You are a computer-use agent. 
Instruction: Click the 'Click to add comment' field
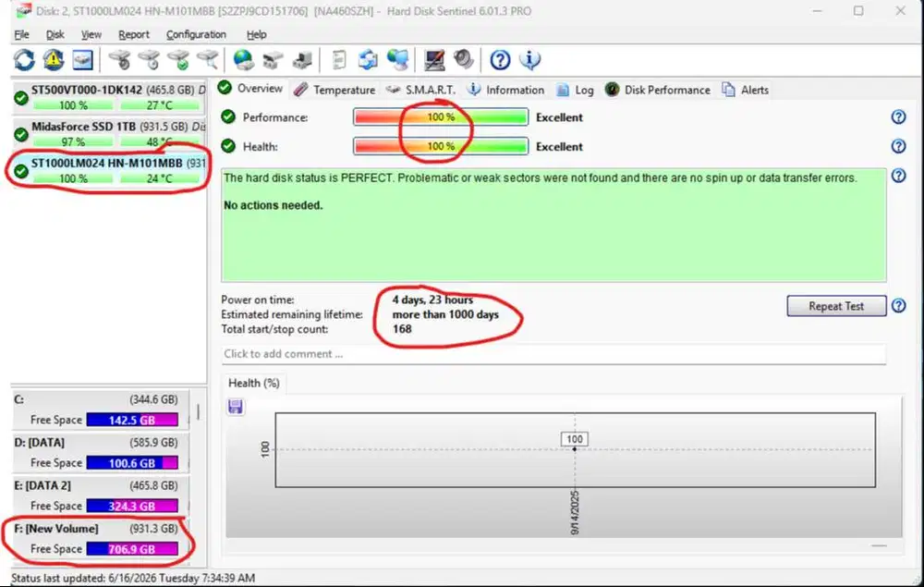(553, 354)
